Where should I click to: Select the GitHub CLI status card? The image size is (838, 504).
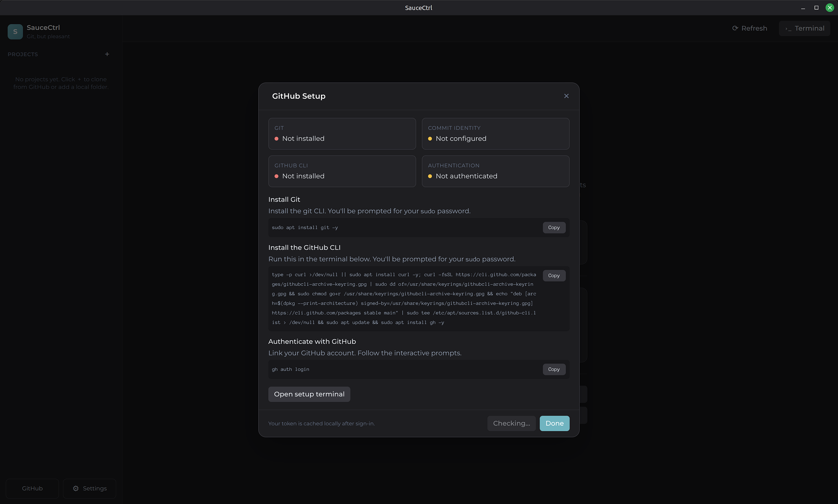342,171
